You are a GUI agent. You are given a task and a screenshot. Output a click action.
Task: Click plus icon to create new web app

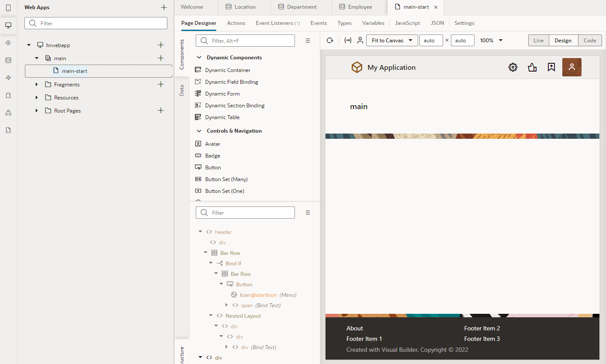point(164,7)
